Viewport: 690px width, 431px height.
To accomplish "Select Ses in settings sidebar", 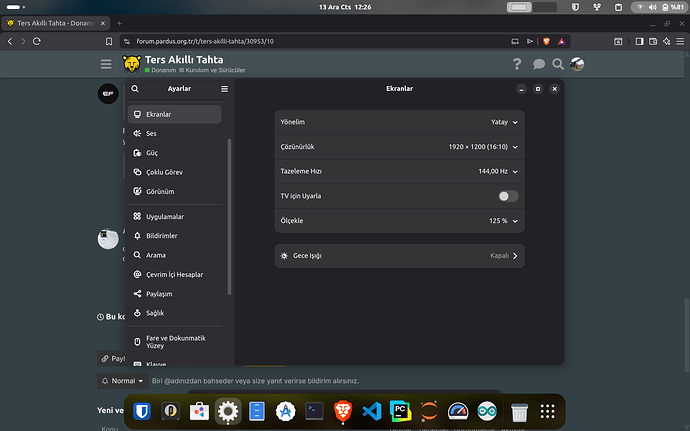I will tap(151, 133).
